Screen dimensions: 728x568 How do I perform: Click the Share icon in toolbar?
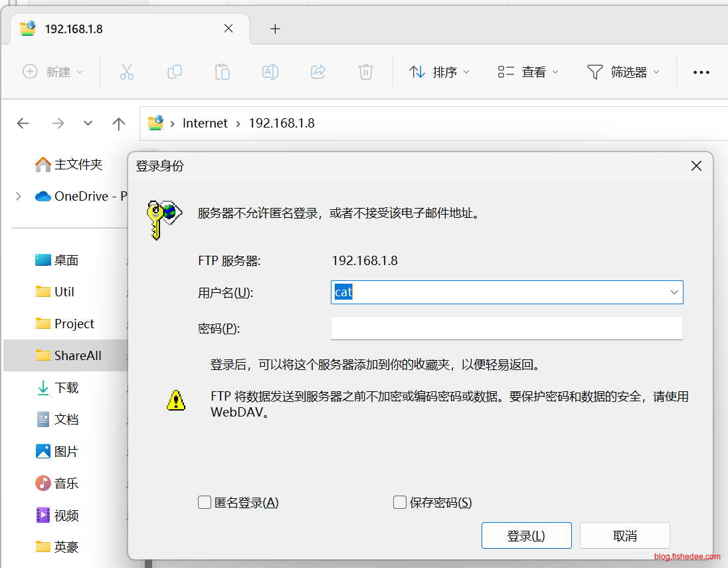click(318, 72)
